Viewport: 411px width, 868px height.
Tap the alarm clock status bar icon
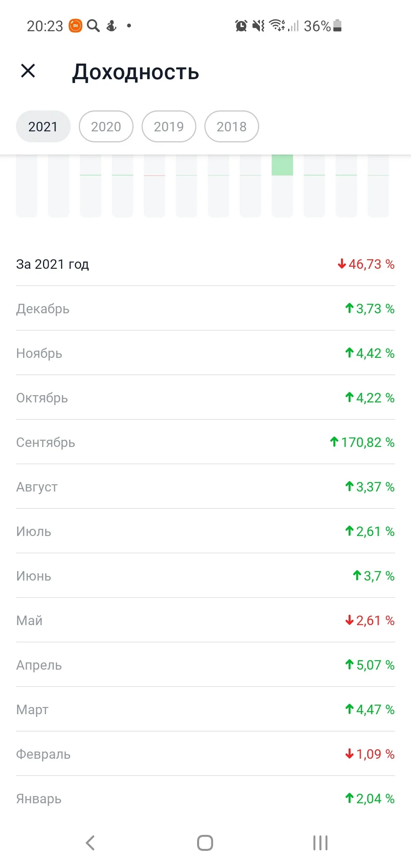[241, 26]
